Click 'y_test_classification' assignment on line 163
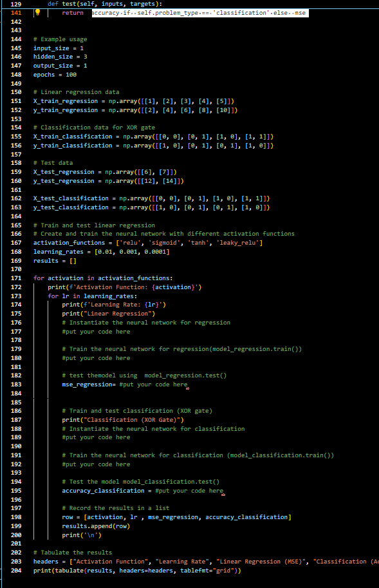 152,207
